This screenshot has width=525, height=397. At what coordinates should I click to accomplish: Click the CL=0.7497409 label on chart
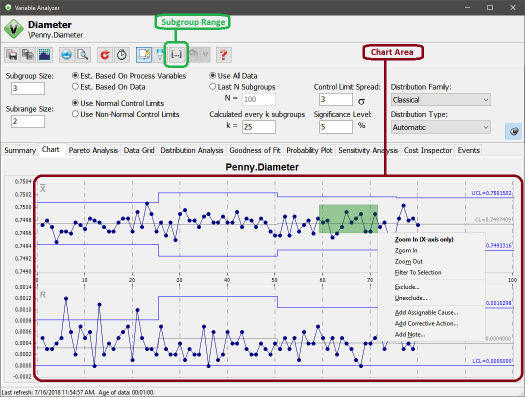point(493,220)
